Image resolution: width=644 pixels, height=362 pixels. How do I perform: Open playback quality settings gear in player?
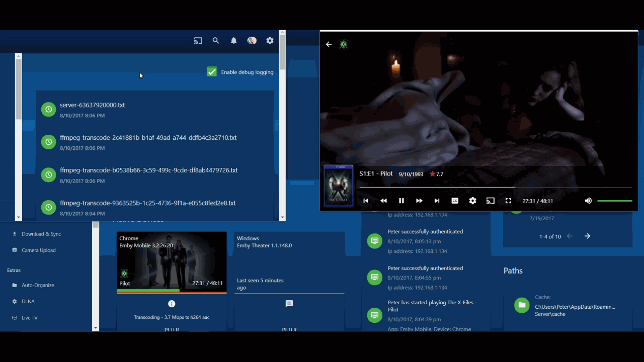coord(472,201)
